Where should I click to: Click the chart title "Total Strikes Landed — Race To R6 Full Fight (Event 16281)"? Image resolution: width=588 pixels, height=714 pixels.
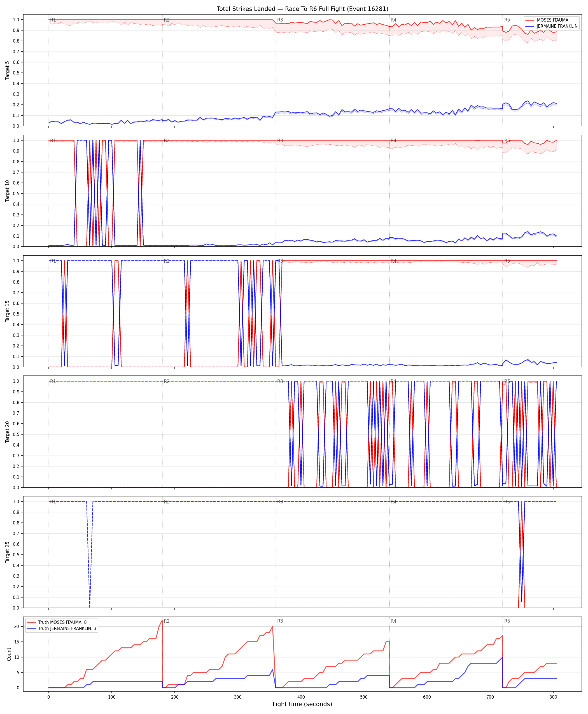pos(302,9)
